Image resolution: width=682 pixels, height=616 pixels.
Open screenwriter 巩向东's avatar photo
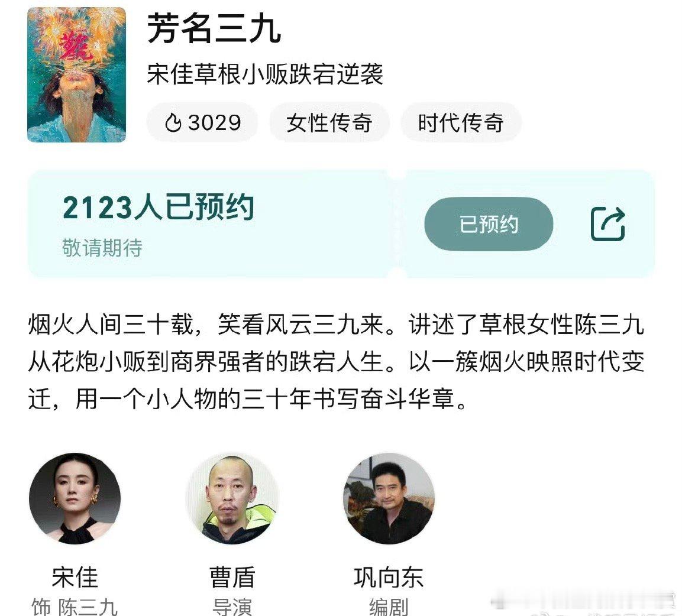pyautogui.click(x=389, y=498)
